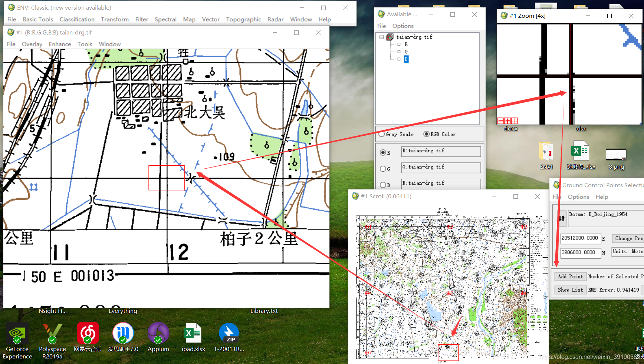644x364 pixels.
Task: Click the #1 Zoom window title icon
Action: pos(504,16)
